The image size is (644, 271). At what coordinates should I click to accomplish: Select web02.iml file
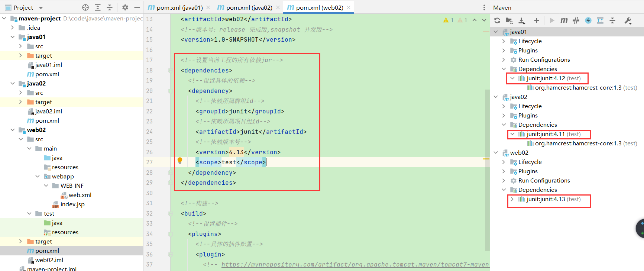[45, 260]
